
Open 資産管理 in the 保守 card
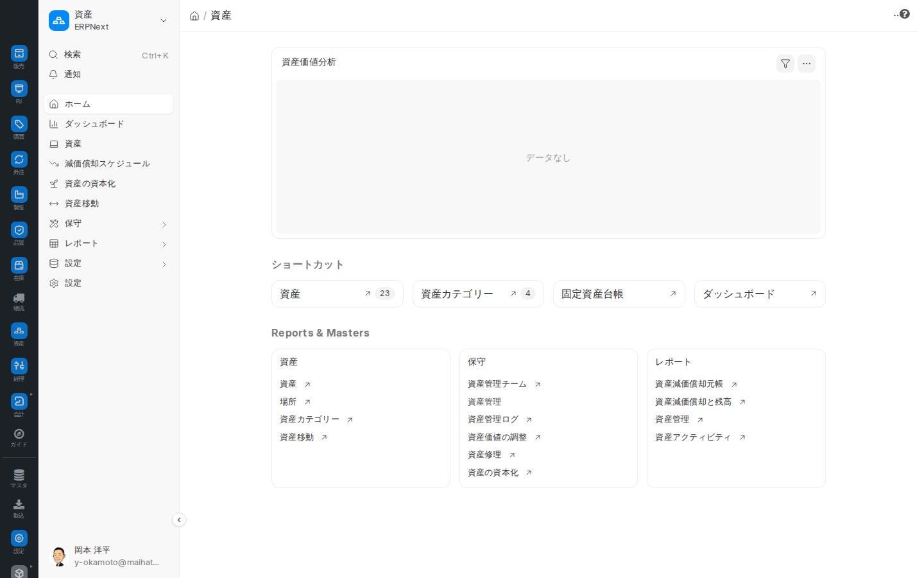pos(484,402)
